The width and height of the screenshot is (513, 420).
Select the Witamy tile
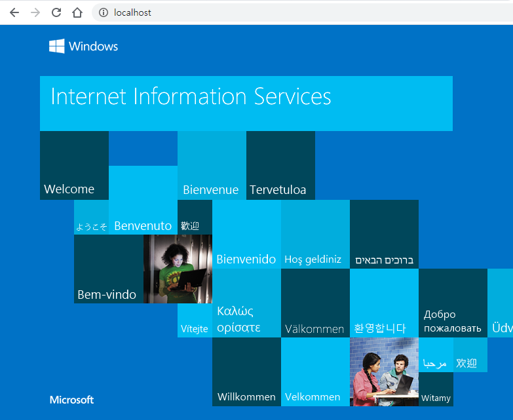[436, 389]
